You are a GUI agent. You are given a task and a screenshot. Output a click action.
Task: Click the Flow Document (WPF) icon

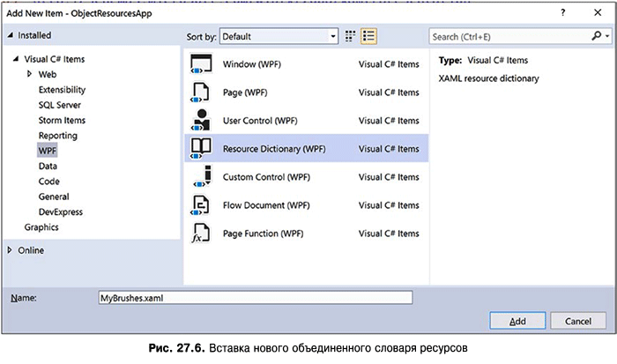201,205
